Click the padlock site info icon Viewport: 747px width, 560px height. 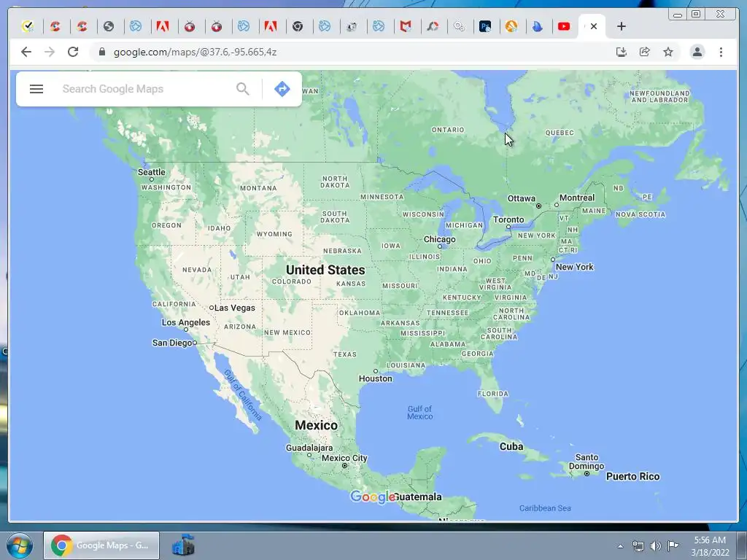coord(101,52)
